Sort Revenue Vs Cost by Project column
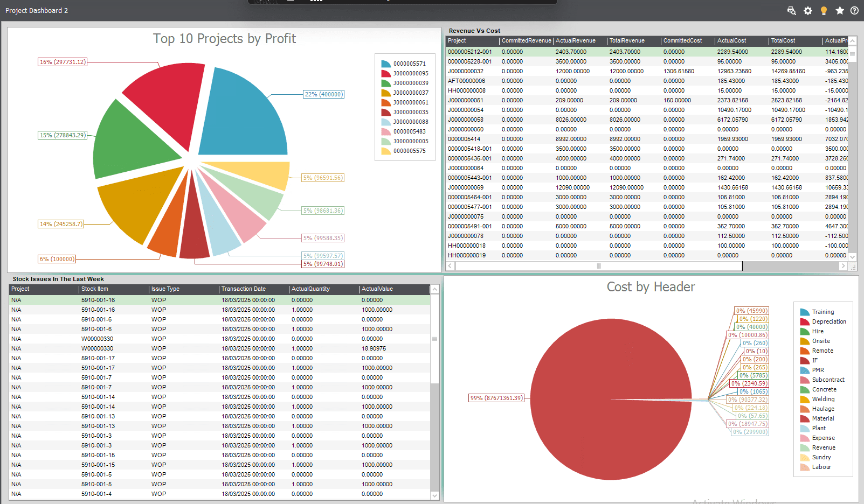Viewport: 864px width, 504px height. click(473, 41)
